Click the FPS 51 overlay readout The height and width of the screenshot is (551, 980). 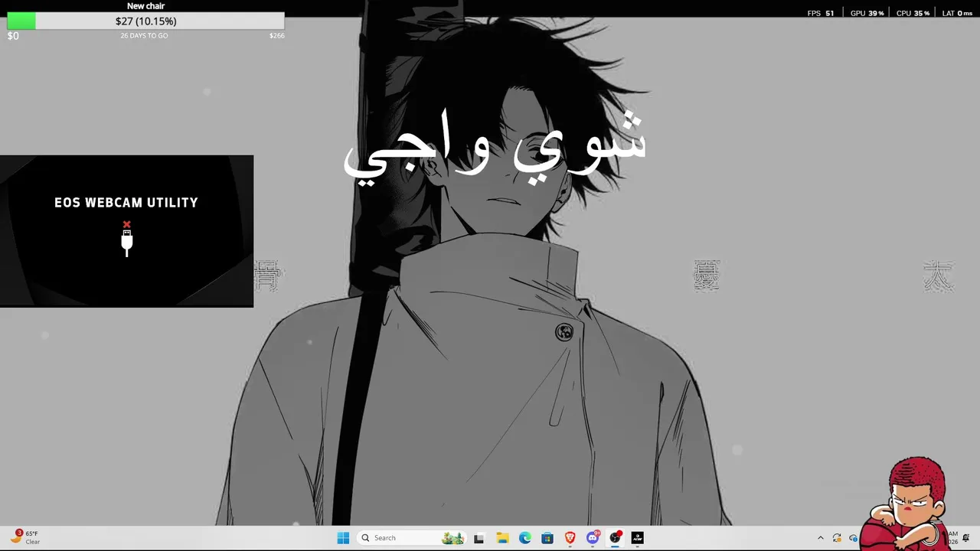[x=820, y=13]
